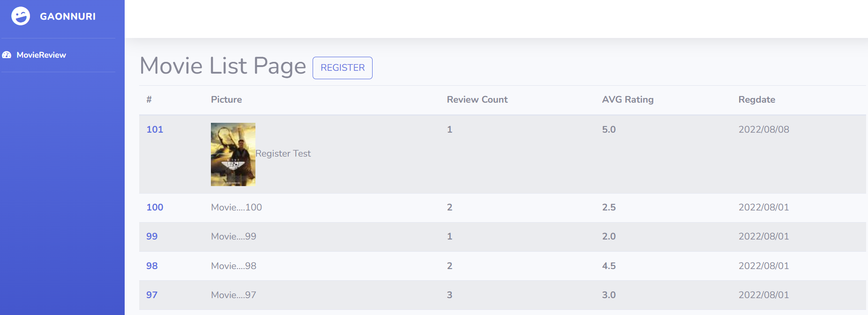Click the # column header

pos(149,99)
